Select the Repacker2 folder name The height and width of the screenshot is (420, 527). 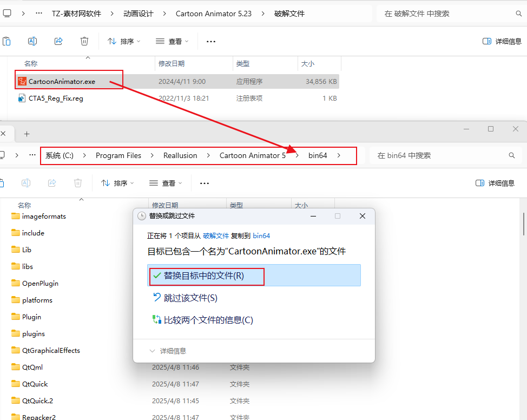(39, 417)
